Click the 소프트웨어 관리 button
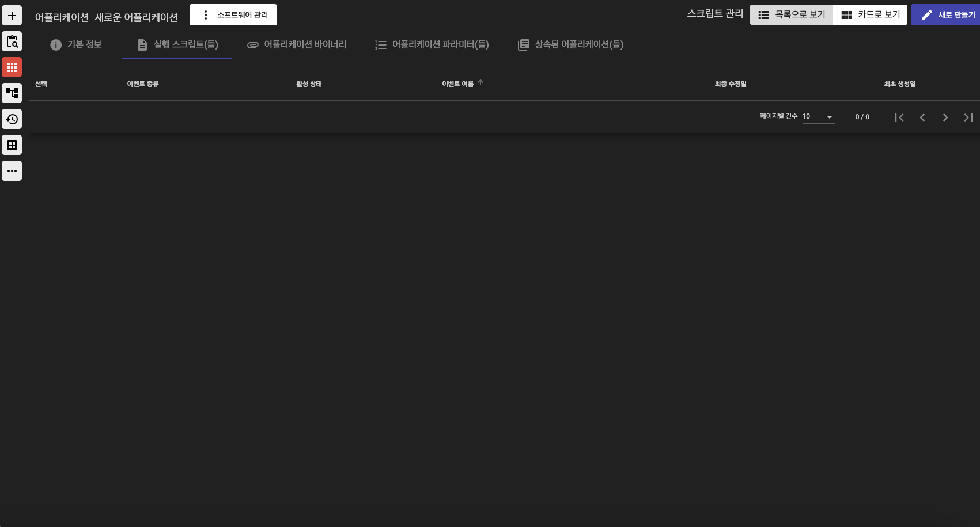This screenshot has height=527, width=980. tap(233, 14)
